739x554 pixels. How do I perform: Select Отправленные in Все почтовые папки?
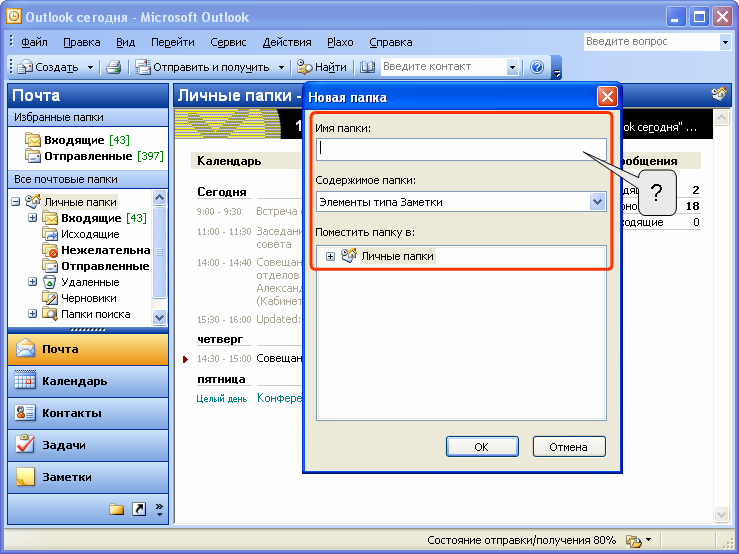tap(96, 266)
